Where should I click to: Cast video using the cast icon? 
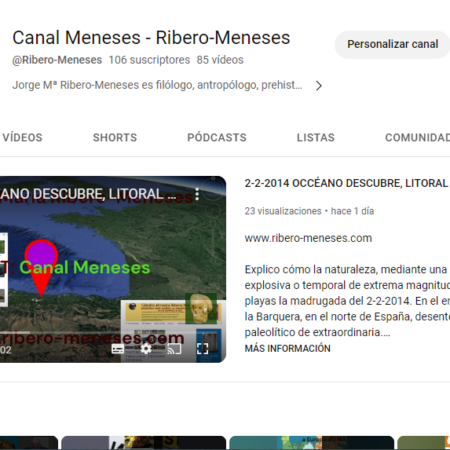click(x=174, y=349)
